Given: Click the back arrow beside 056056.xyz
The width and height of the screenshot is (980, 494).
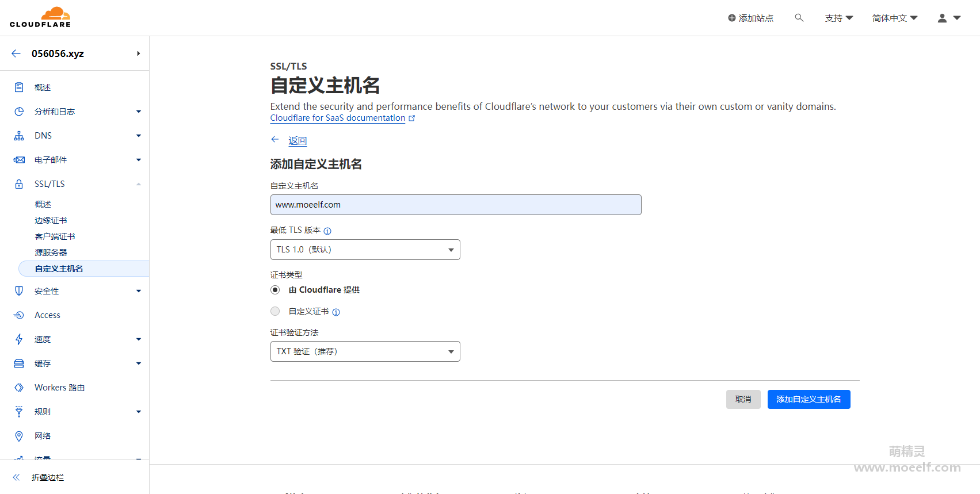Looking at the screenshot, I should pyautogui.click(x=16, y=53).
